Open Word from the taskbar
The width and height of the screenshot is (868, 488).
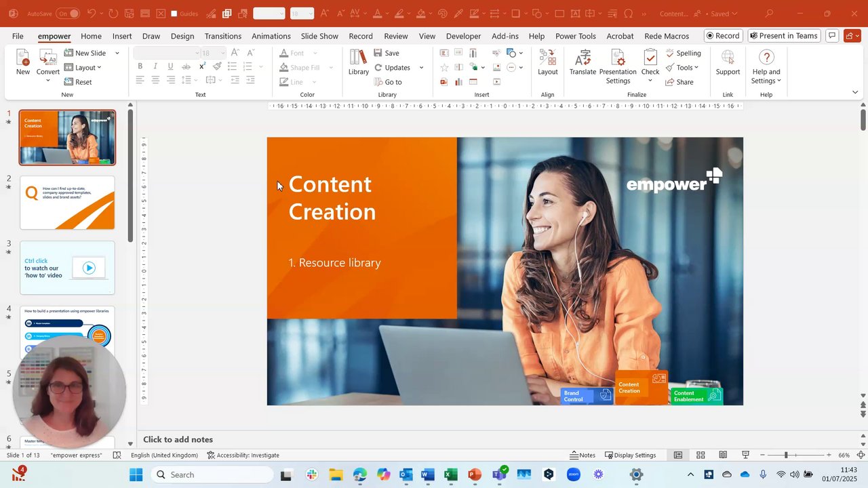tap(427, 474)
